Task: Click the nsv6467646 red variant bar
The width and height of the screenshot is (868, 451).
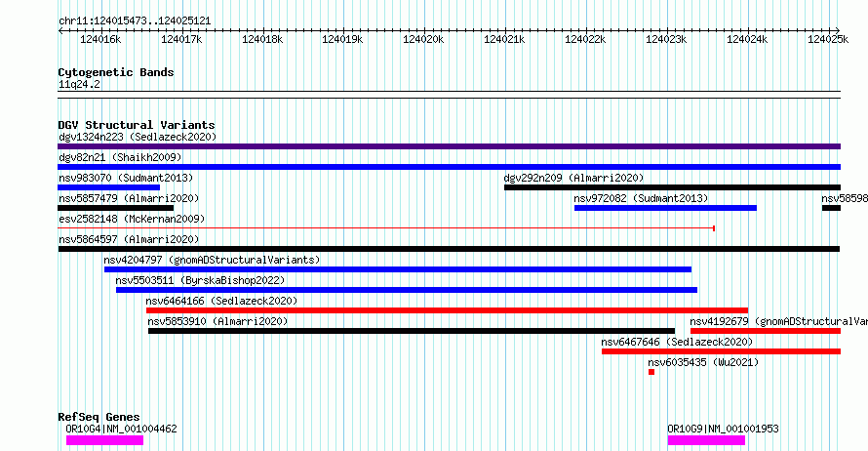Action: point(722,351)
